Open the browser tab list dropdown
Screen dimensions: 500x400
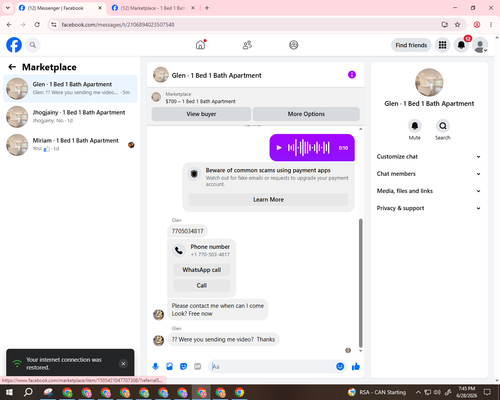[8, 8]
